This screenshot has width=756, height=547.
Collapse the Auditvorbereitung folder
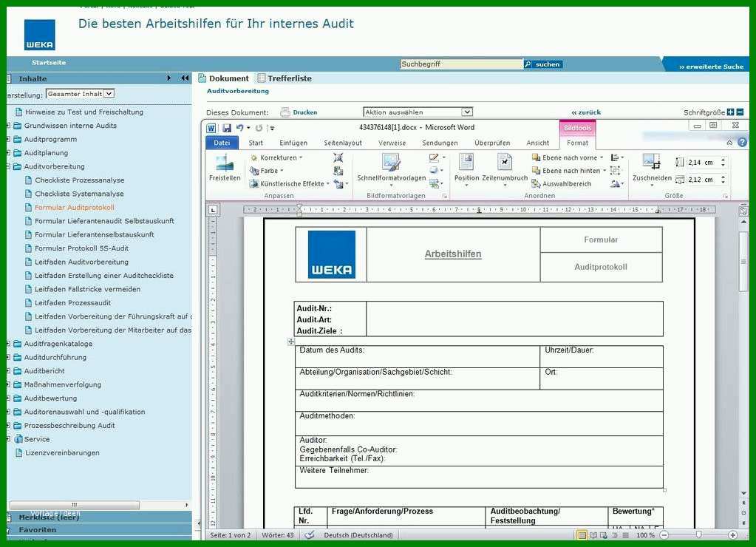(9, 166)
